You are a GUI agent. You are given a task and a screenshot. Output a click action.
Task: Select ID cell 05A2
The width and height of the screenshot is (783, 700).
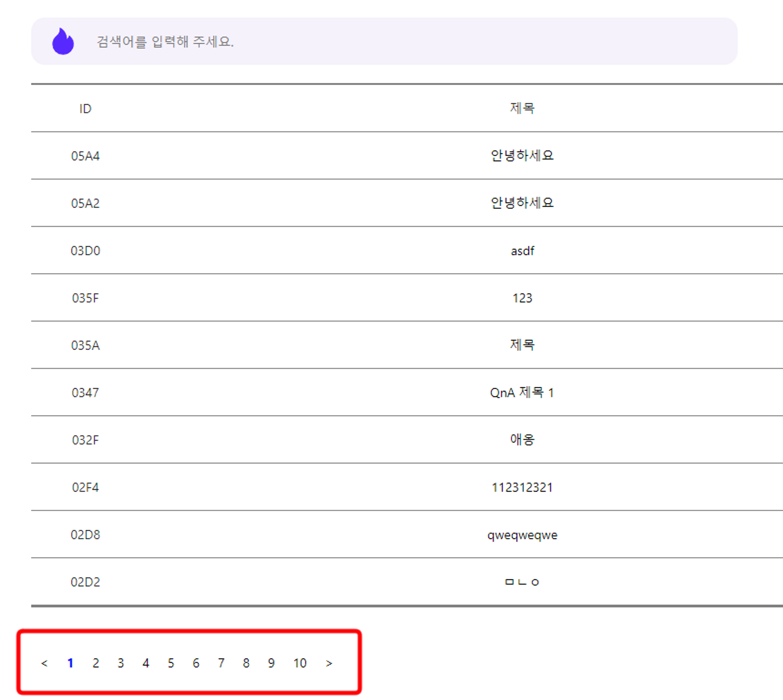[85, 203]
